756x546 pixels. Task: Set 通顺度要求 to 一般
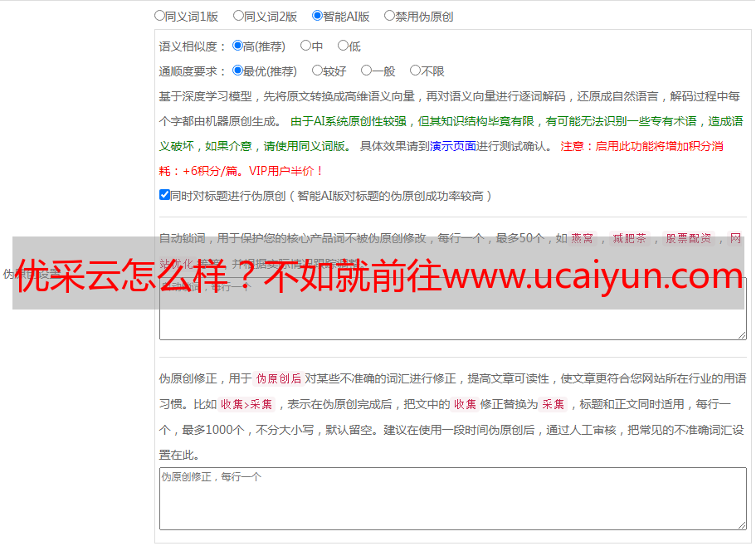367,71
